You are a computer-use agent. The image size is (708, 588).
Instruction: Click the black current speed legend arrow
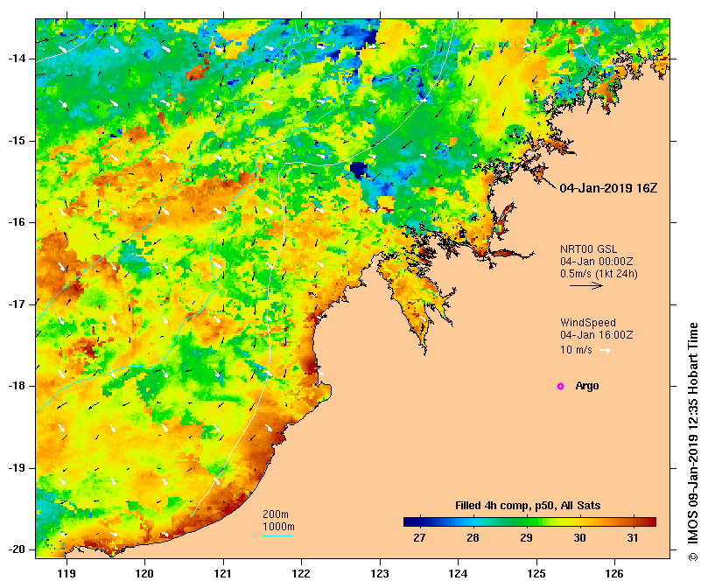pos(586,285)
